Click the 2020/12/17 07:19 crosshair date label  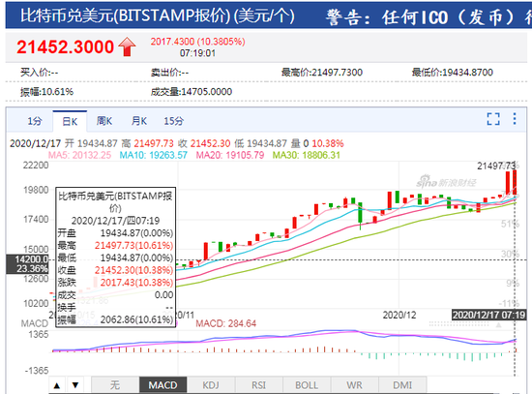coord(488,315)
